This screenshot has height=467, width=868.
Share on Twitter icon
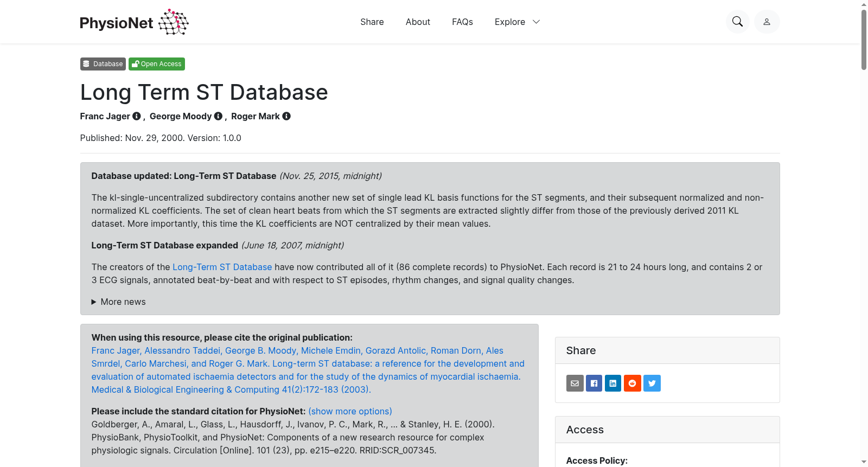pyautogui.click(x=652, y=383)
